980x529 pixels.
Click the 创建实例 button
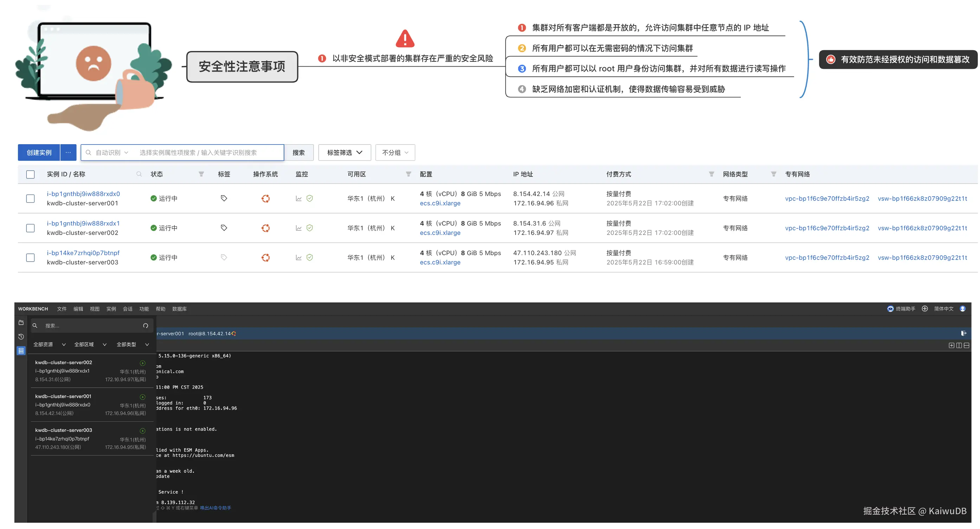point(39,153)
